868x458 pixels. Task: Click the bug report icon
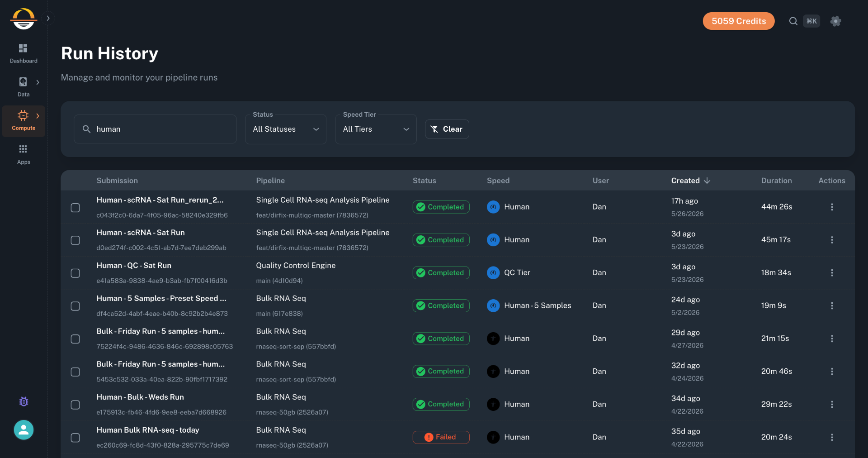click(24, 401)
